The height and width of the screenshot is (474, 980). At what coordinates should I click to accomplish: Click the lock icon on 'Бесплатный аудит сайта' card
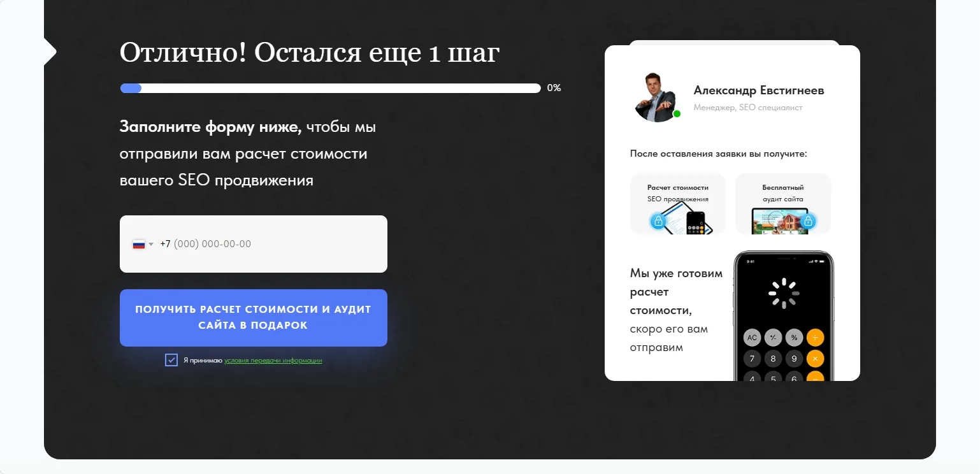[808, 222]
